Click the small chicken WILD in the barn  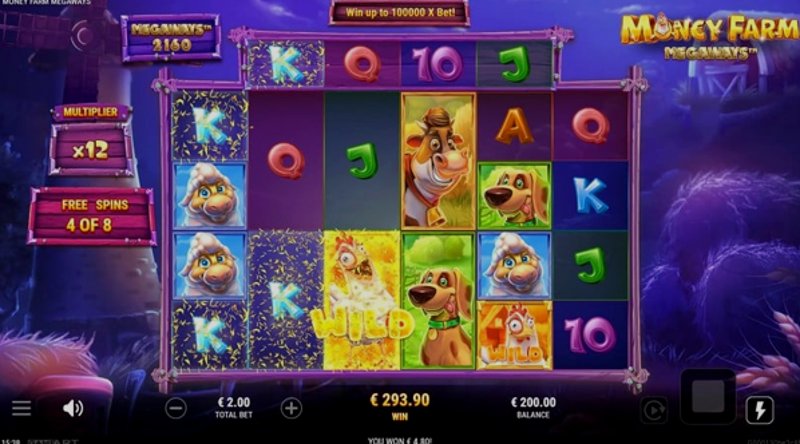[514, 335]
